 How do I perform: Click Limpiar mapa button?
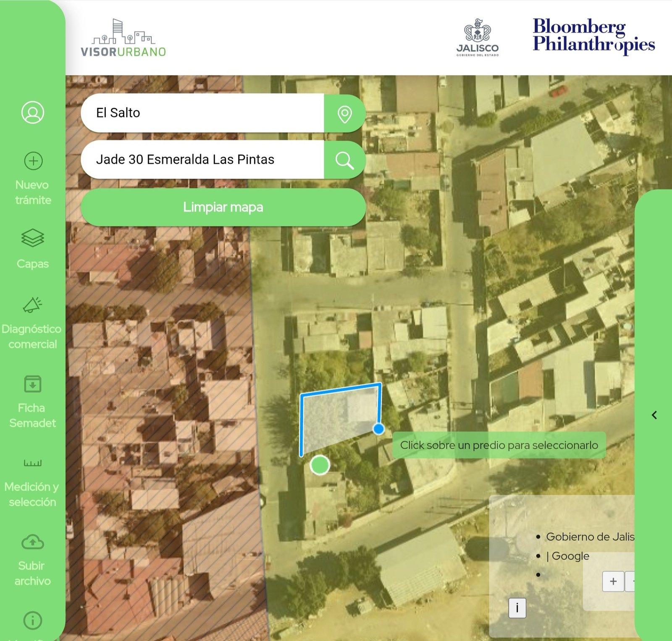tap(223, 207)
